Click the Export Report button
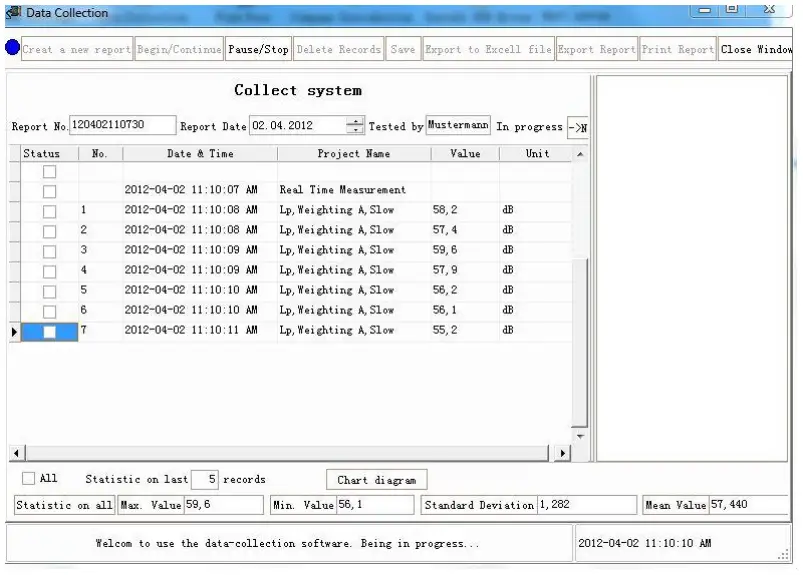The image size is (803, 575). pyautogui.click(x=597, y=49)
